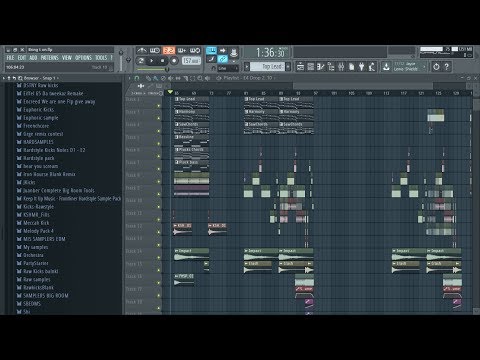This screenshot has height=360, width=480.
Task: Mute Track 12 with its green LED
Action: point(159,232)
